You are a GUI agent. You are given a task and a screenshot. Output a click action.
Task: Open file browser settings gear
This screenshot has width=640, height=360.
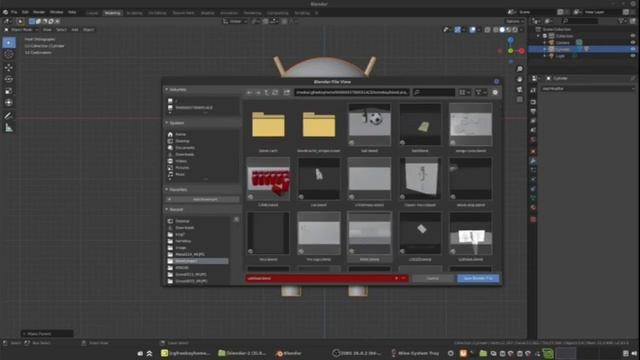tap(495, 93)
